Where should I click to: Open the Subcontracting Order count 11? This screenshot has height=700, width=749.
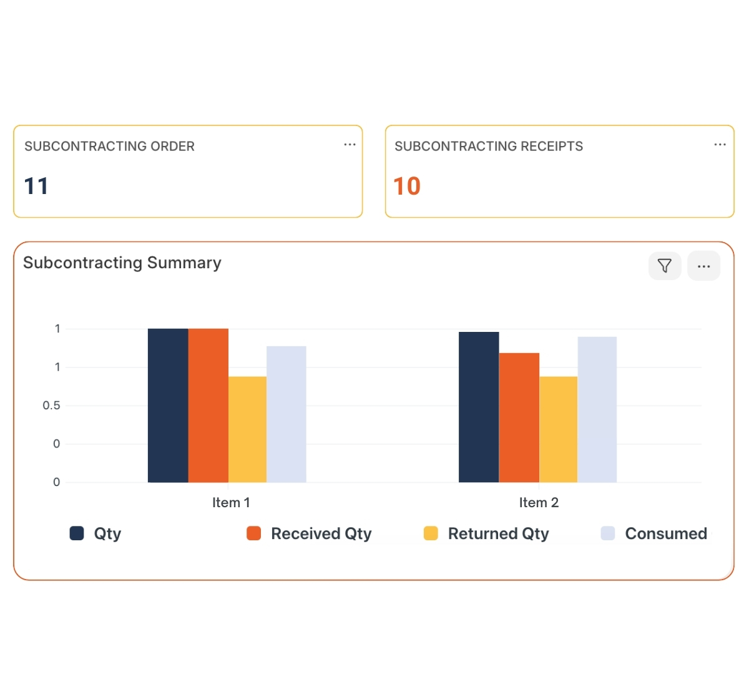coord(36,186)
